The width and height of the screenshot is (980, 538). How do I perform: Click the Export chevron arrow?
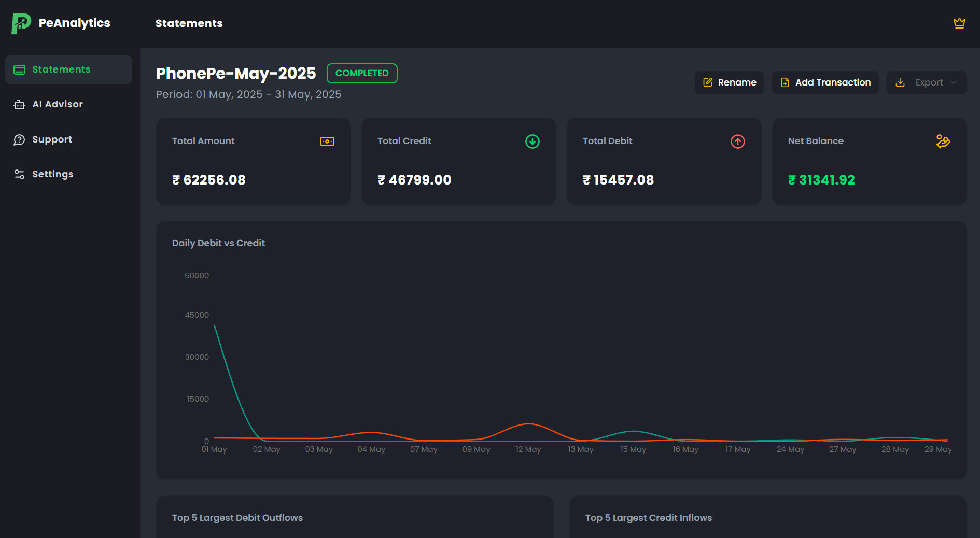955,82
